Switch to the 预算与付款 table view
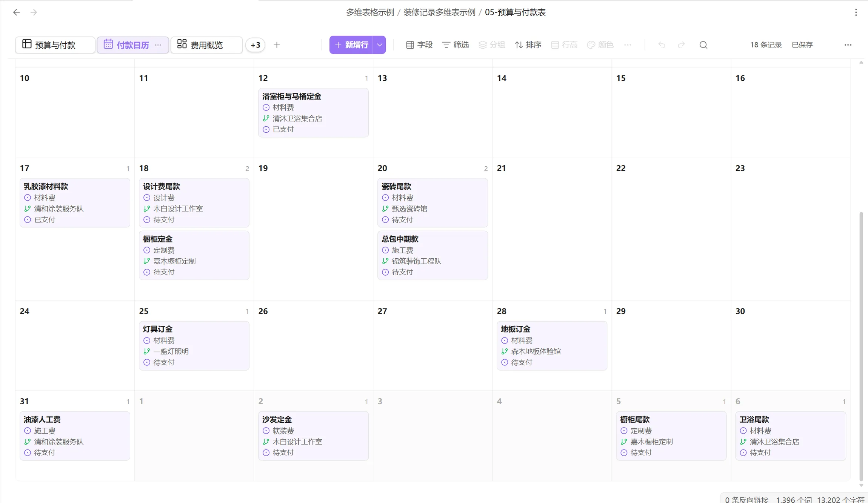The width and height of the screenshot is (868, 503). pos(55,45)
